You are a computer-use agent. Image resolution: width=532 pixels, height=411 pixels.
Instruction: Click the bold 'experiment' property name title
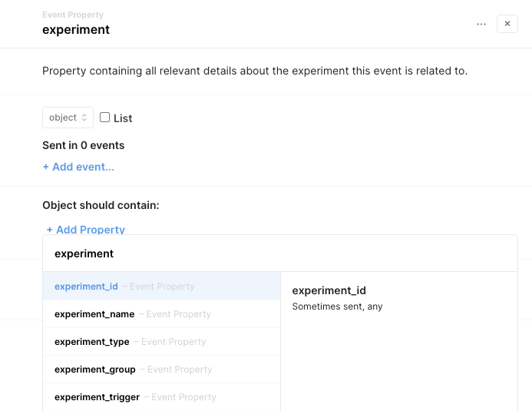[76, 30]
